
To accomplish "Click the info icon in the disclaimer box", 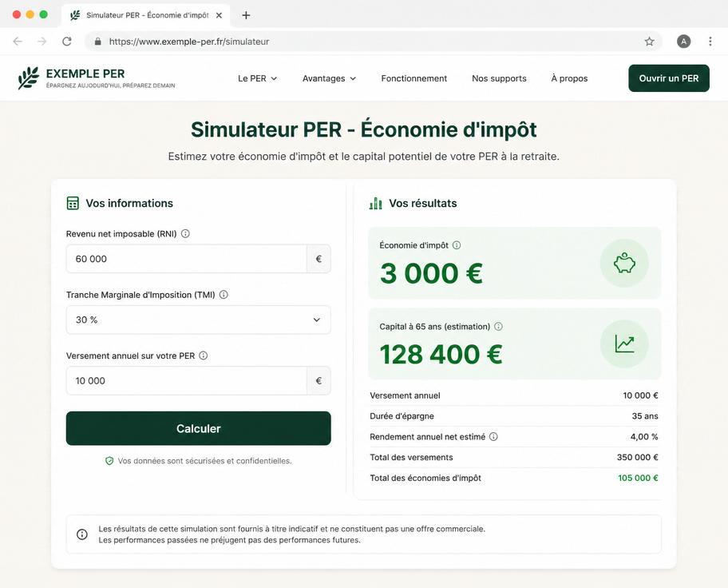I will point(82,534).
